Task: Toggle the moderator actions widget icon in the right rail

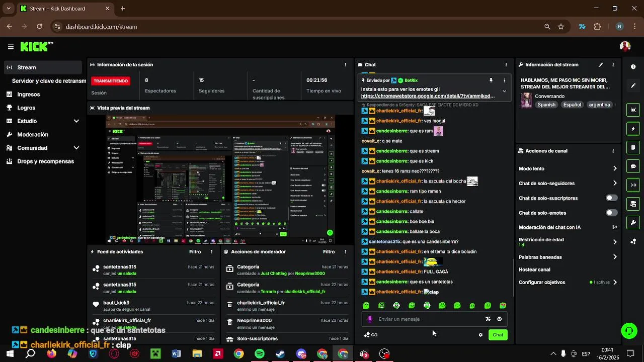Action: (x=633, y=204)
